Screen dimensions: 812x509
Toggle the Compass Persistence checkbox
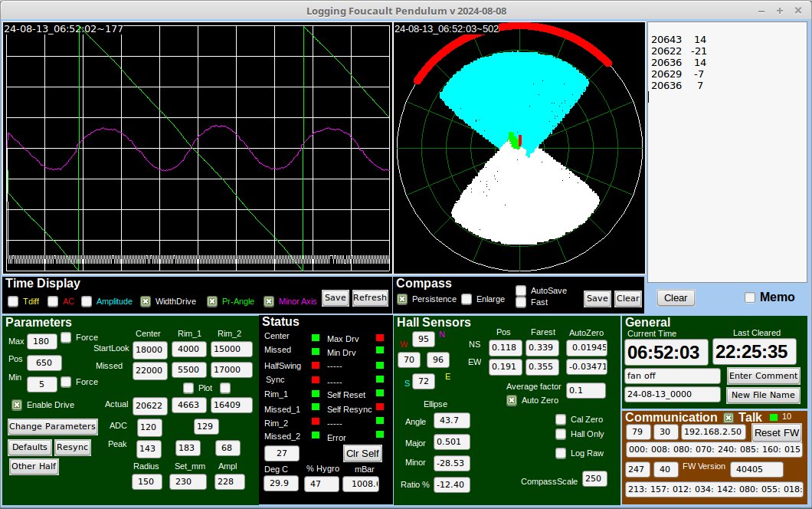402,299
